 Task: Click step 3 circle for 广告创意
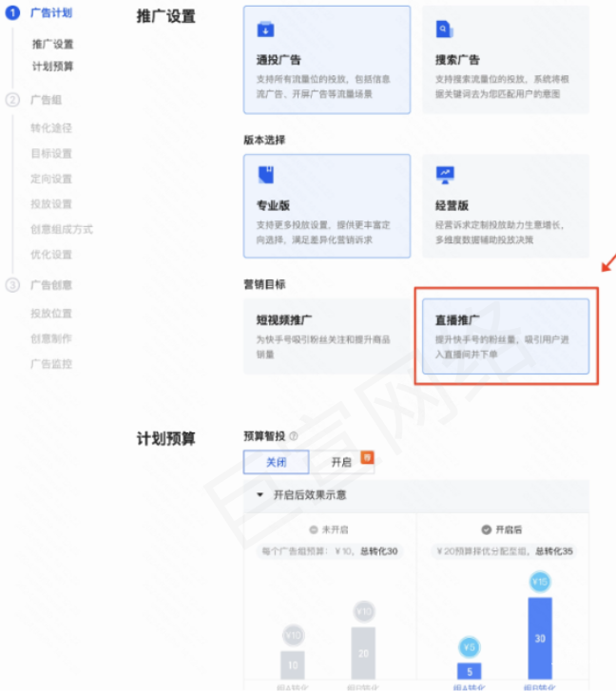(12, 285)
